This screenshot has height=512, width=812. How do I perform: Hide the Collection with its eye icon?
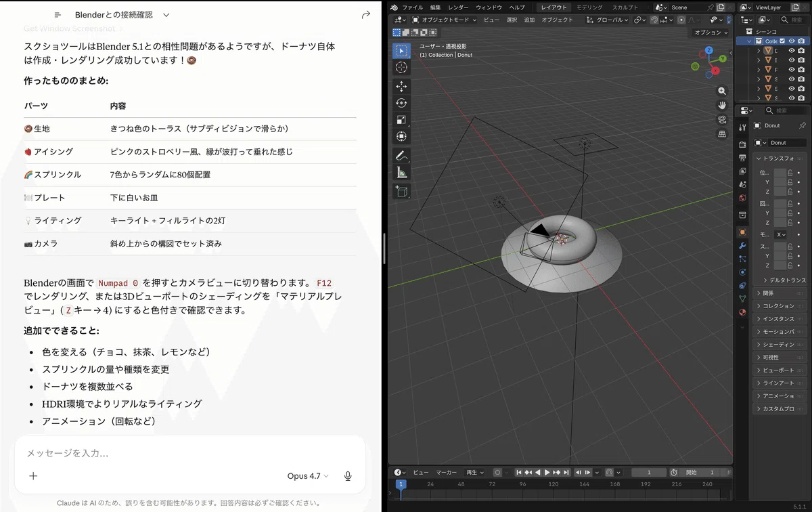(x=792, y=41)
